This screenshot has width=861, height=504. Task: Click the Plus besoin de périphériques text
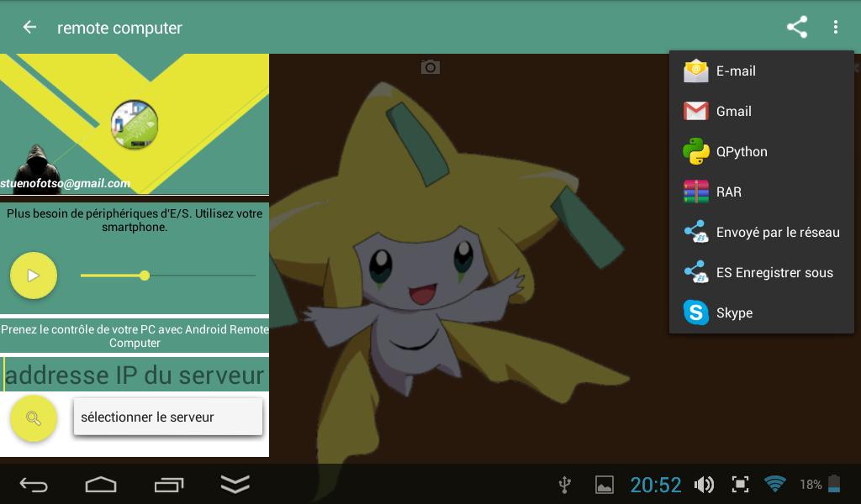click(135, 220)
